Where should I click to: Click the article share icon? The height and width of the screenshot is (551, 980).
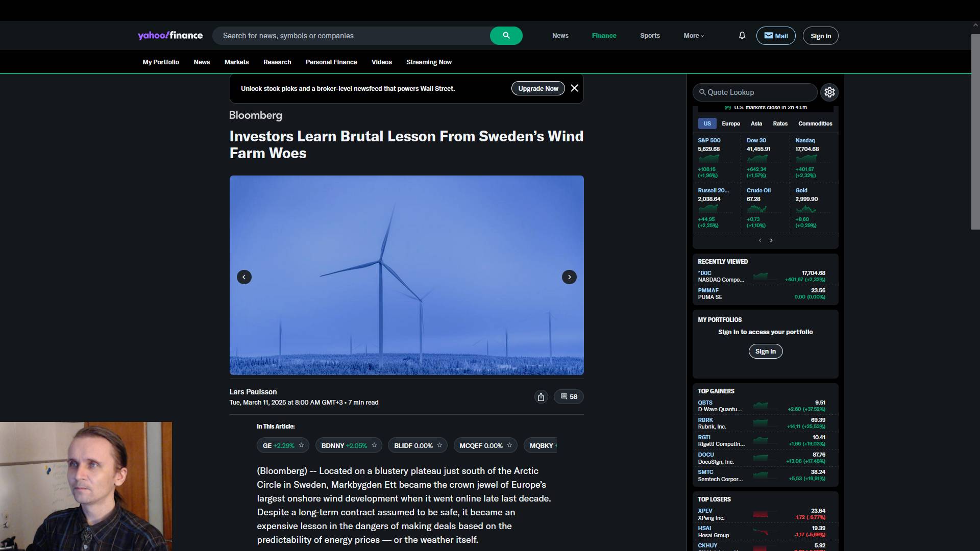tap(541, 397)
